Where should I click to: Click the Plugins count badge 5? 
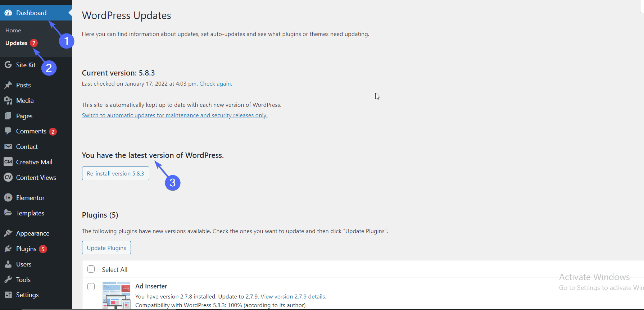(x=43, y=249)
